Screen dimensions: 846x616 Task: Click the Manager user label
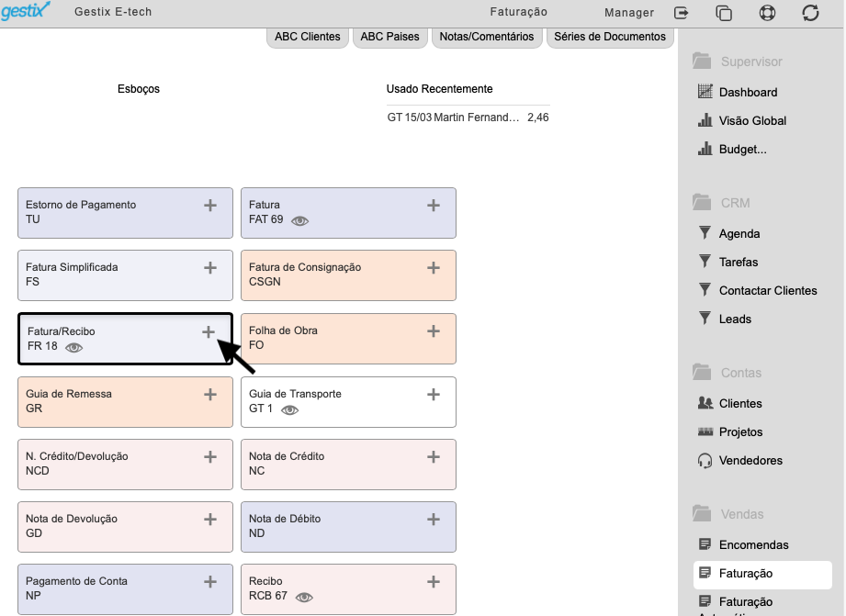tap(629, 13)
